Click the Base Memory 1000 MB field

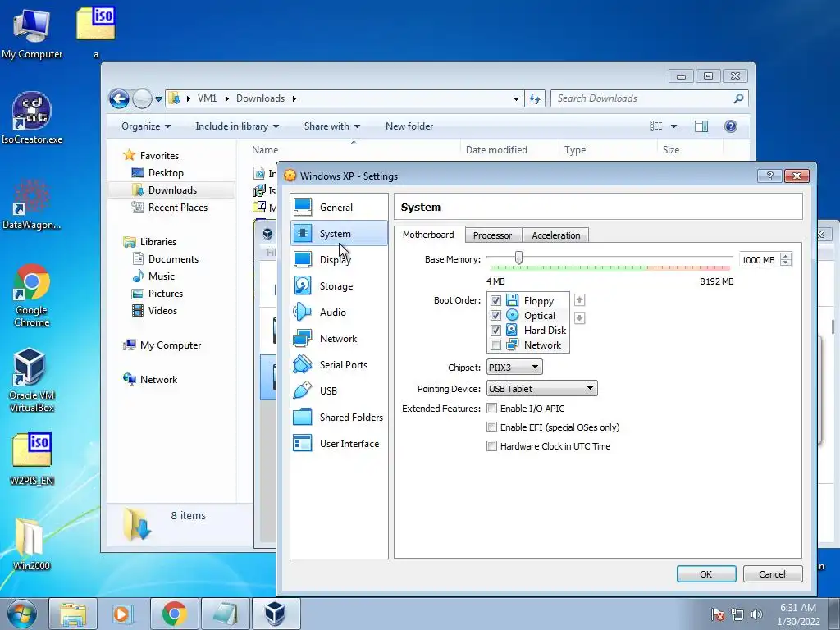(x=759, y=260)
